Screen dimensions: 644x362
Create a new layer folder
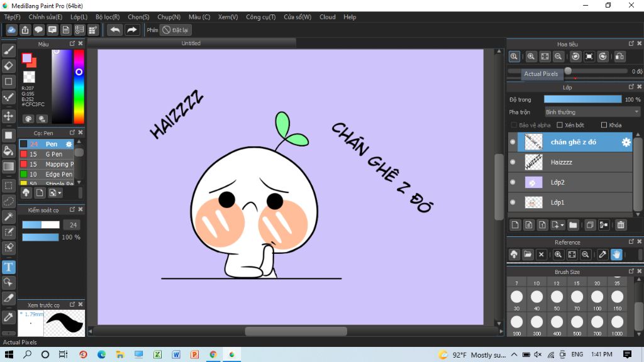tap(573, 225)
